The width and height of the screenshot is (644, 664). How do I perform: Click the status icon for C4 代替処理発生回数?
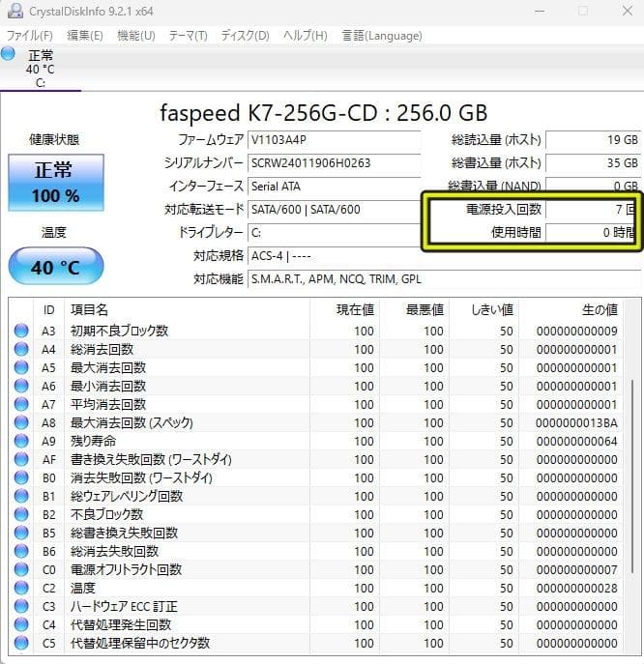pyautogui.click(x=21, y=624)
